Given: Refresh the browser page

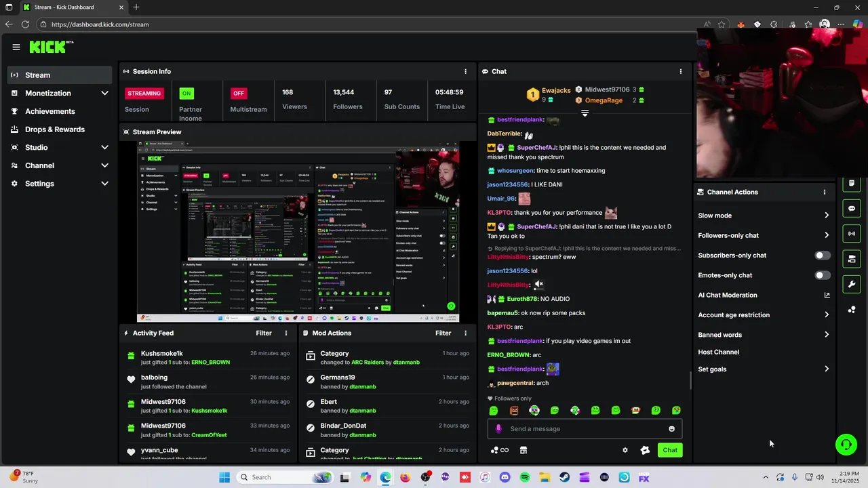Looking at the screenshot, I should tap(25, 24).
